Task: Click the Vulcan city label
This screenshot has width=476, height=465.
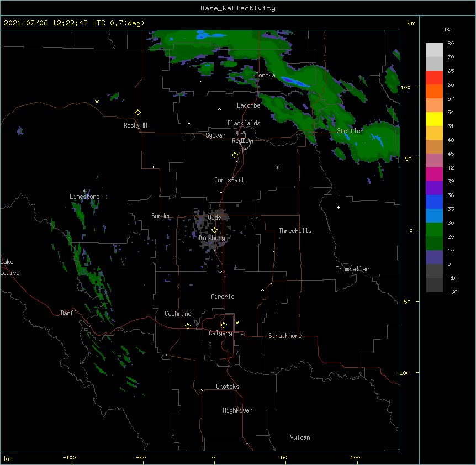Action: point(300,437)
